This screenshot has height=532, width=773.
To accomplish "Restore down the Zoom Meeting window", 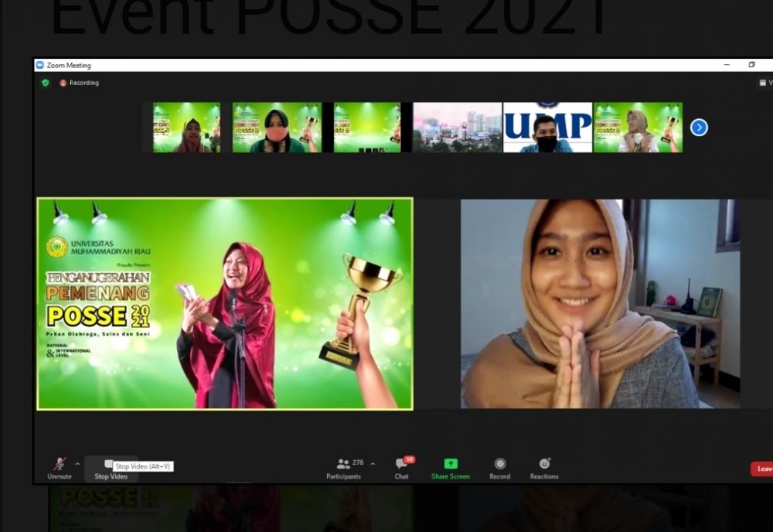I will click(751, 65).
